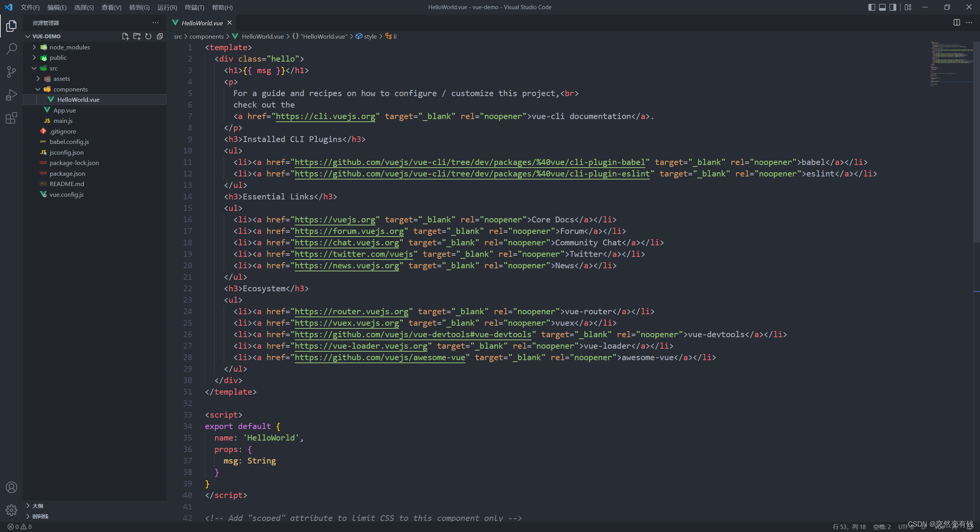Customize layout icon in title bar
This screenshot has width=980, height=532.
908,7
